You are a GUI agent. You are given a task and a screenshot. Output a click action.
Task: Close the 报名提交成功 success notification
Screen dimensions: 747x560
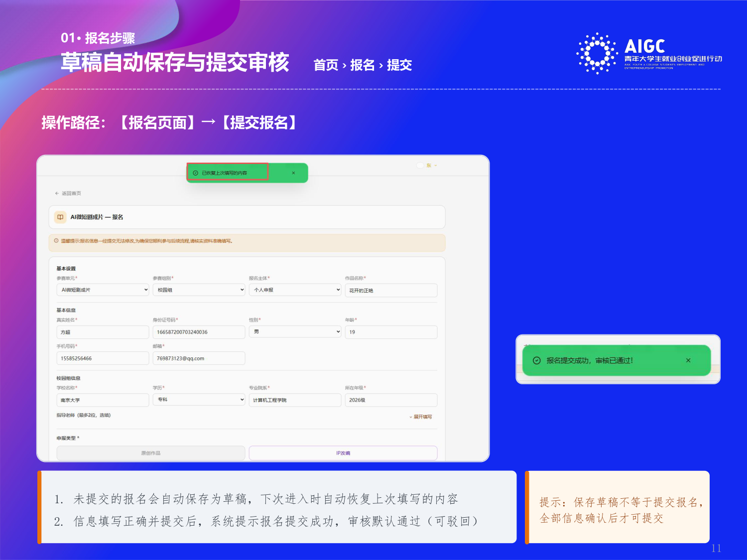(688, 360)
